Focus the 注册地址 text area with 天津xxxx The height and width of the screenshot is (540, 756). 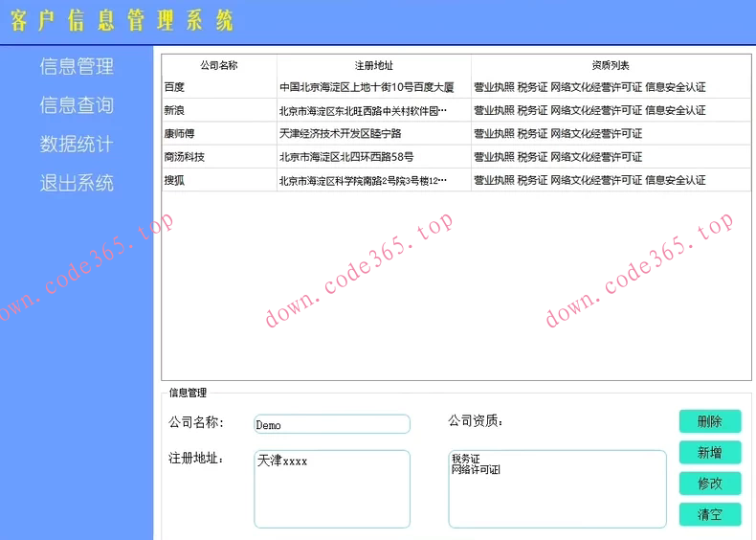click(x=332, y=489)
